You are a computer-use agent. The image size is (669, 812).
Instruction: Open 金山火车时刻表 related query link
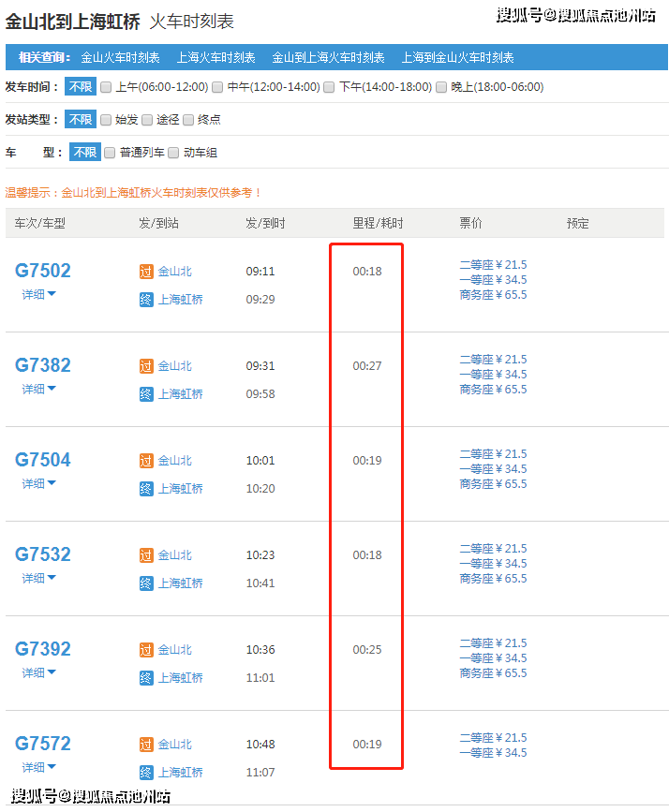(x=120, y=57)
